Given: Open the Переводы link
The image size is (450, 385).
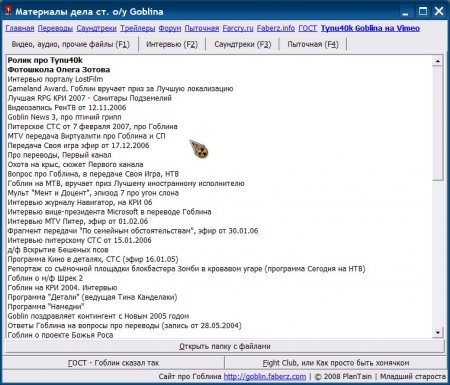Looking at the screenshot, I should [x=55, y=28].
